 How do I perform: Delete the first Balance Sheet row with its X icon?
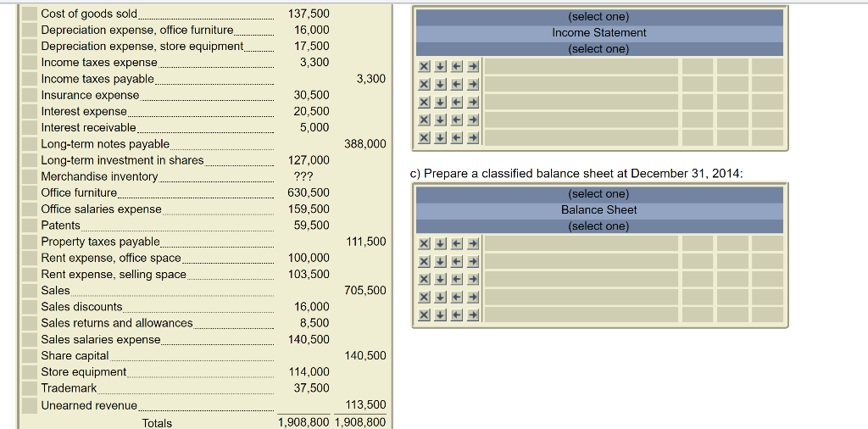(424, 243)
